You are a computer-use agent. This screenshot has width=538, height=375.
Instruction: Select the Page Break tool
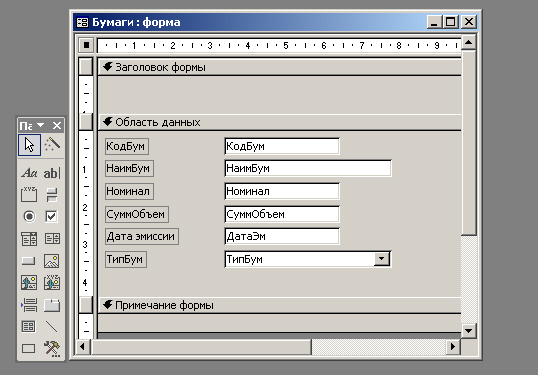pyautogui.click(x=29, y=305)
